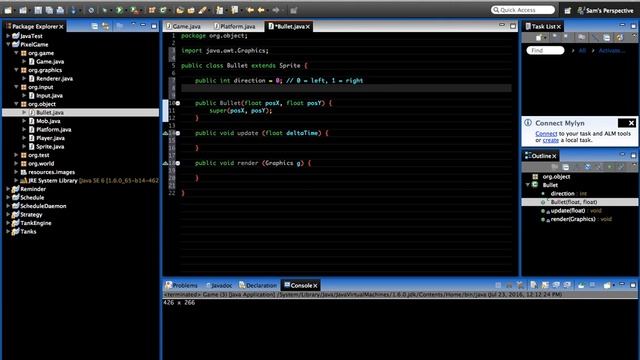Screen dimensions: 640x360
Task: Open the New Console dropdown icon
Action: [x=608, y=285]
